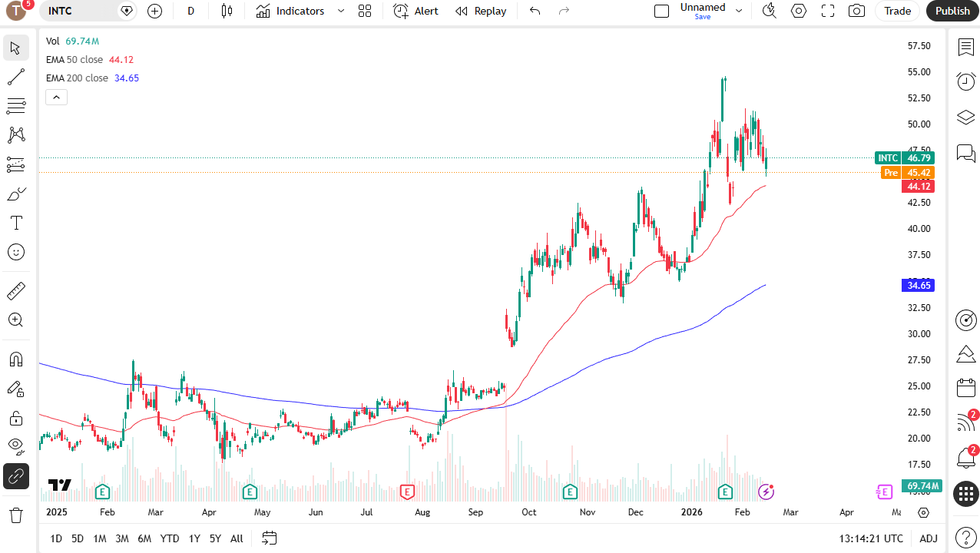
Task: Activate the ruler measure tool
Action: [x=15, y=291]
